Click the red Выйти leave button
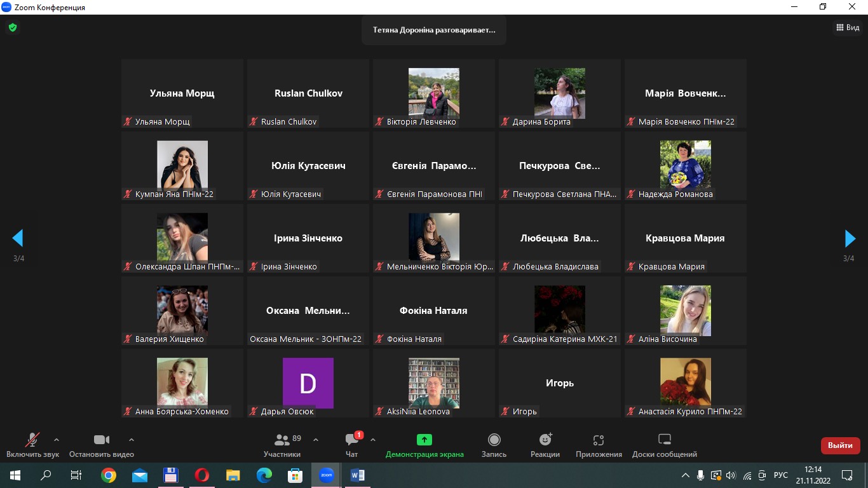 pos(840,445)
